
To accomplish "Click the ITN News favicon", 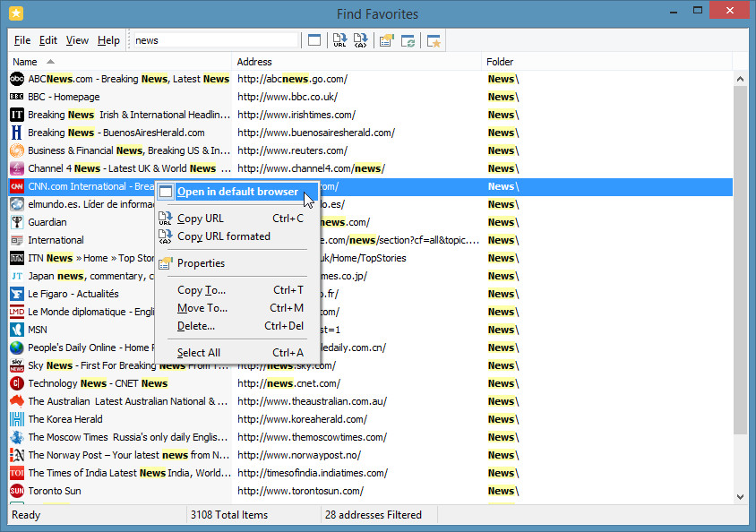I will [x=17, y=258].
